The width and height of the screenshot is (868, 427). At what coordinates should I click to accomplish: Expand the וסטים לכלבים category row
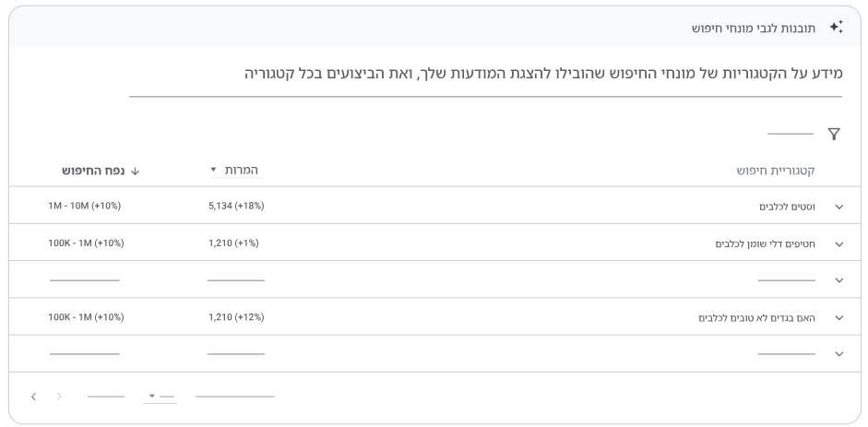click(839, 207)
